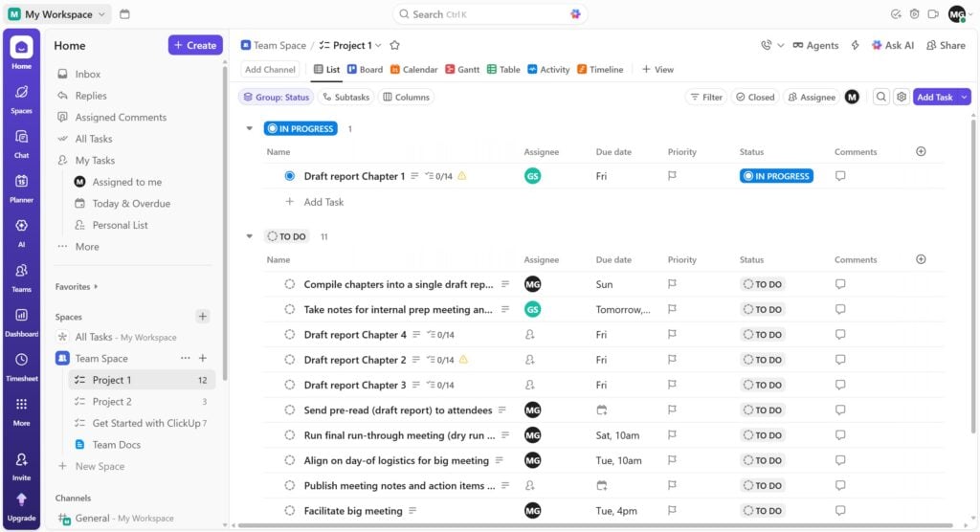This screenshot has width=980, height=532.
Task: Switch to the Gantt view tab
Action: click(462, 70)
